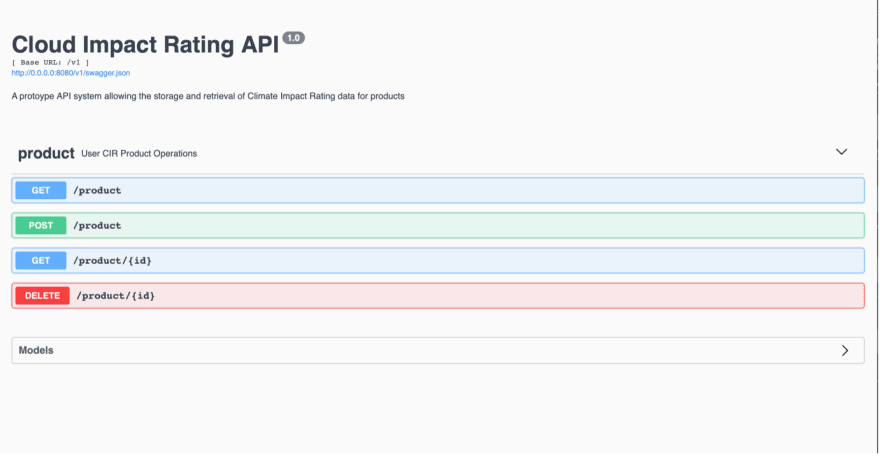Click the DELETE badge for /product/{id}
This screenshot has height=456, width=880.
click(x=43, y=296)
